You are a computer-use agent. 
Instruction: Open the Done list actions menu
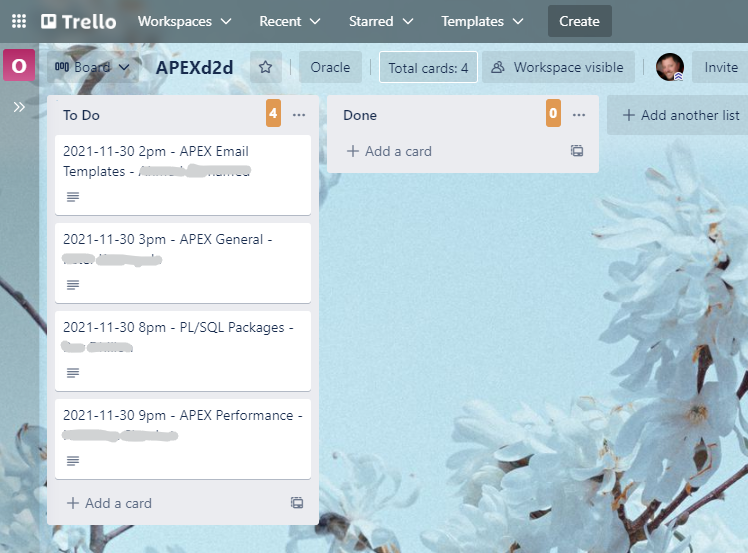pyautogui.click(x=579, y=115)
